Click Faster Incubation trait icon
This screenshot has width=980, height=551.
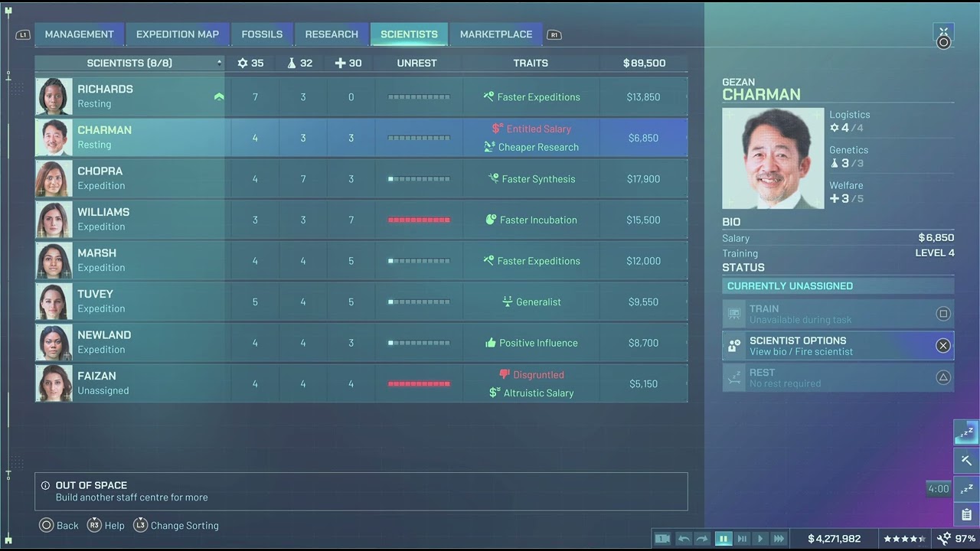[x=491, y=220]
